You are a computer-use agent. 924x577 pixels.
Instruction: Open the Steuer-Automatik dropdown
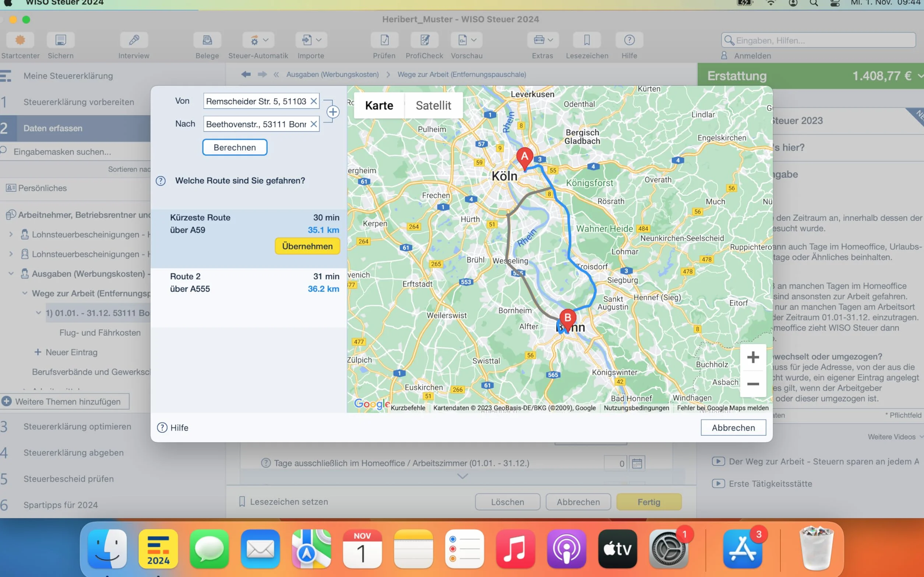258,40
